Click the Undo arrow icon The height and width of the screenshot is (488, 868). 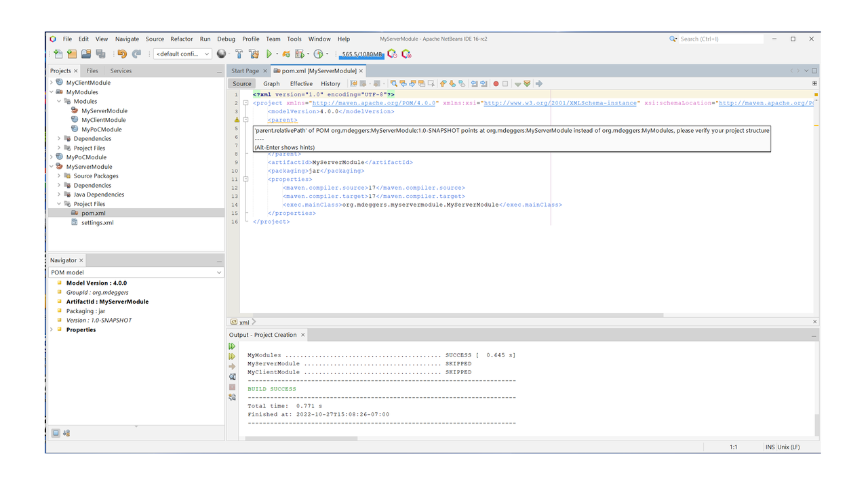(122, 54)
